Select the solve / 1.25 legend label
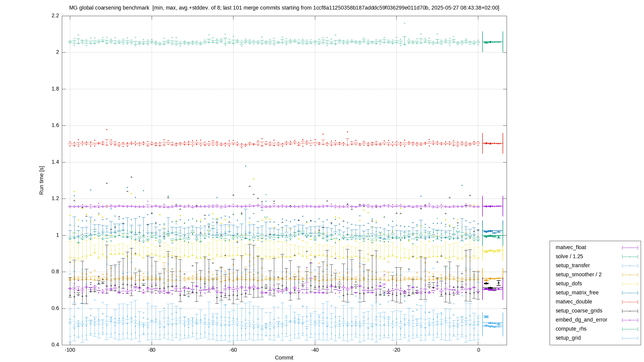The height and width of the screenshot is (362, 644). (569, 256)
